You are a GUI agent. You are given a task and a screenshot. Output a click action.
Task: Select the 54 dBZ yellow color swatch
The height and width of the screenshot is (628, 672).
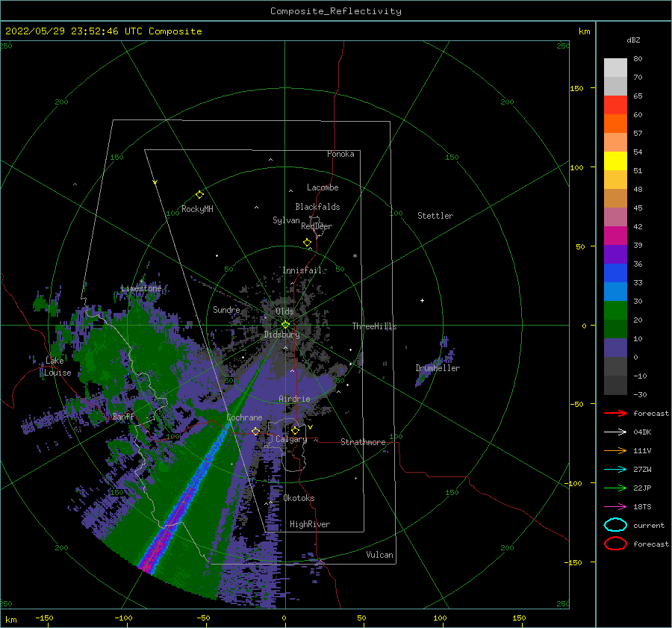coord(615,161)
